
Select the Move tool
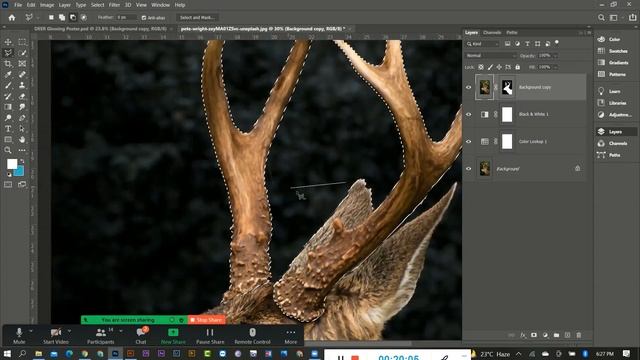pos(8,42)
